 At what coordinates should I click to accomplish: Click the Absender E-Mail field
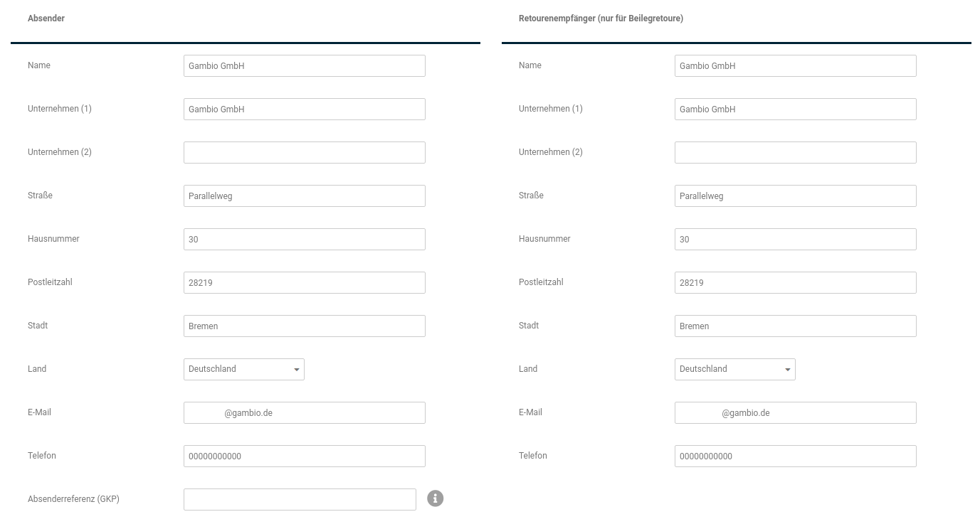305,412
